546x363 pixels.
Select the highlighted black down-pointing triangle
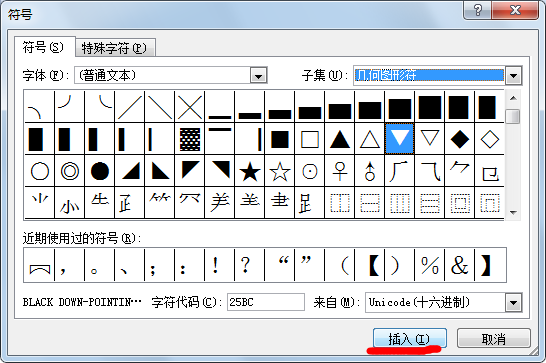[x=399, y=139]
